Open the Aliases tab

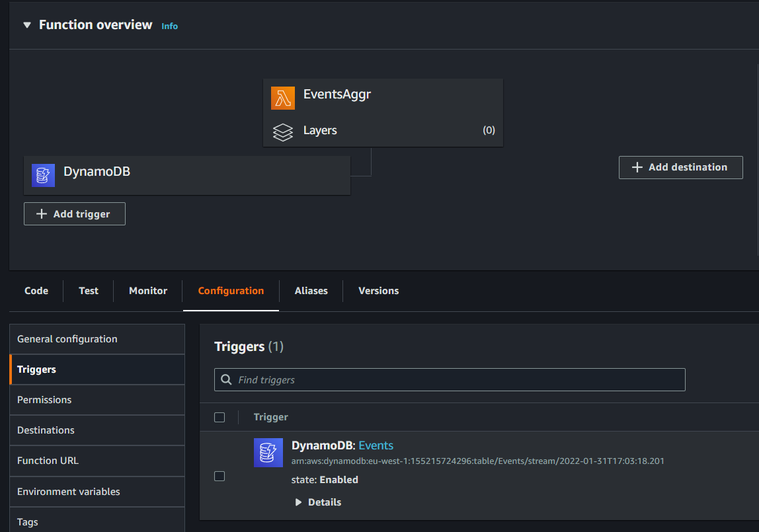311,291
